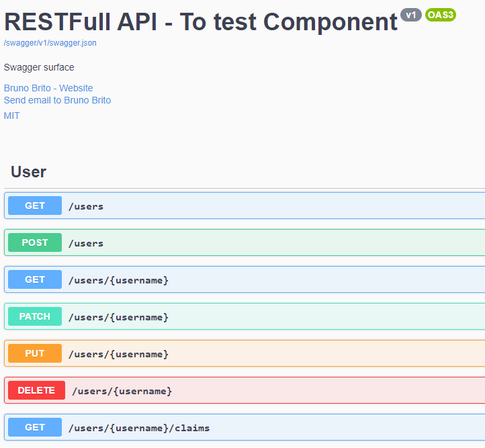Click the orange PUT method badge
Viewport: 485px width, 448px height.
click(x=35, y=353)
